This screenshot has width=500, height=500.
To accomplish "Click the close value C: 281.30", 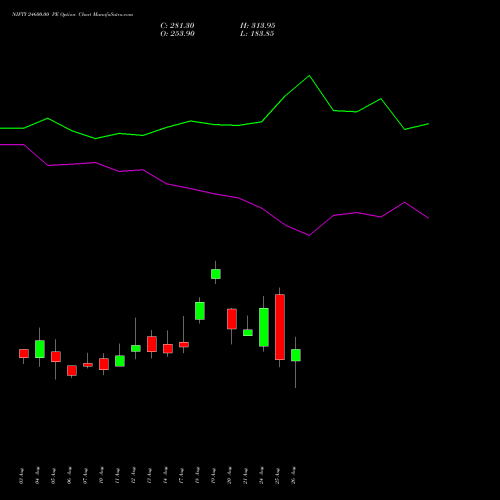I will tap(177, 26).
